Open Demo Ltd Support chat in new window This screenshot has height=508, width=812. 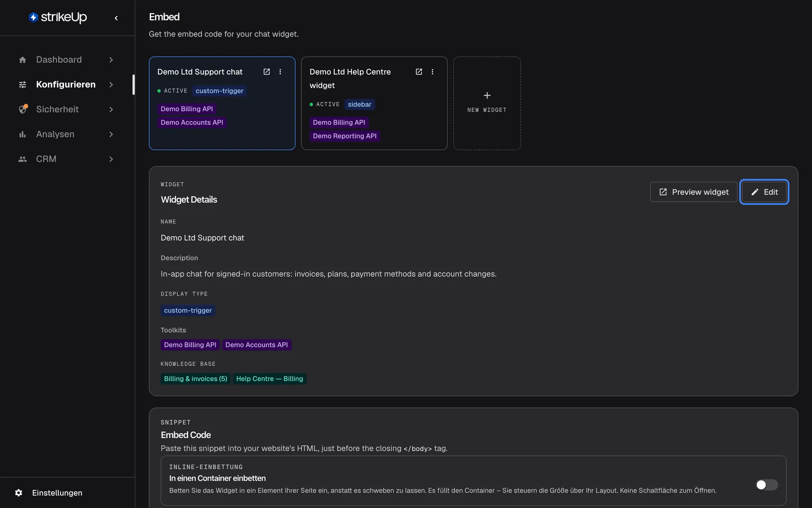[267, 72]
